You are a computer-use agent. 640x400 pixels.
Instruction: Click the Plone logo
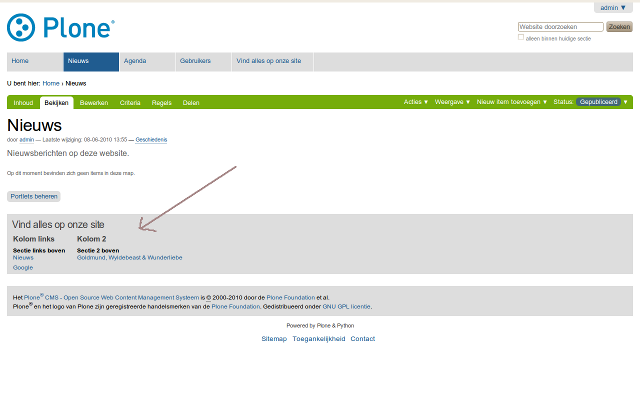(60, 27)
